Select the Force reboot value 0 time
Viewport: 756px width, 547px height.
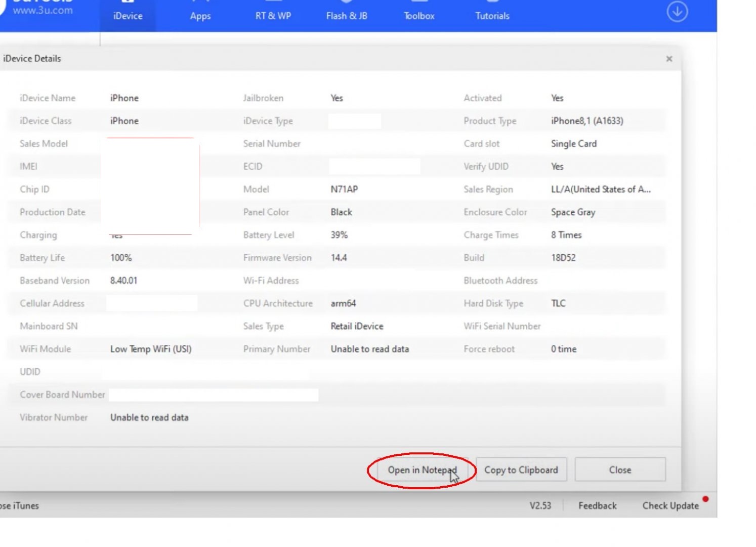pyautogui.click(x=564, y=349)
